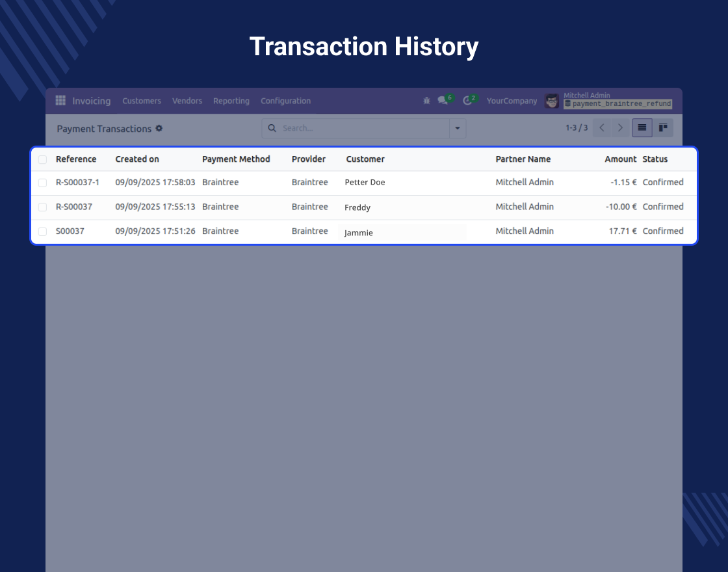728x572 pixels.
Task: Click date 09/09/2025 17:58:03
Action: point(155,183)
